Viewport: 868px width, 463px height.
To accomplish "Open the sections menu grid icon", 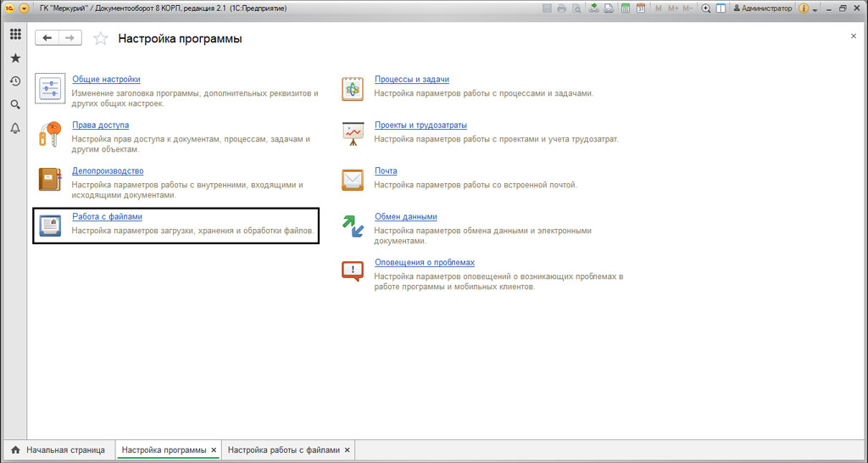I will 15,35.
